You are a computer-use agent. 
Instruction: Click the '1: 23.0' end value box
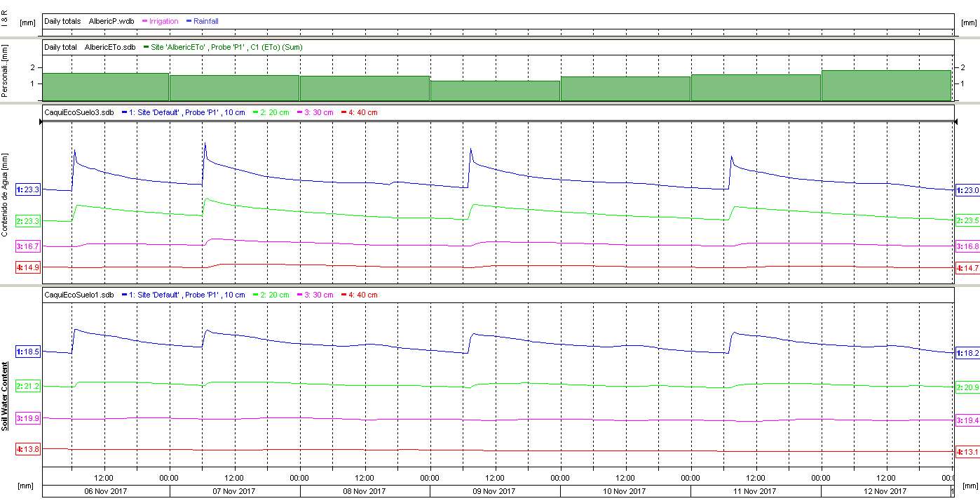click(967, 190)
